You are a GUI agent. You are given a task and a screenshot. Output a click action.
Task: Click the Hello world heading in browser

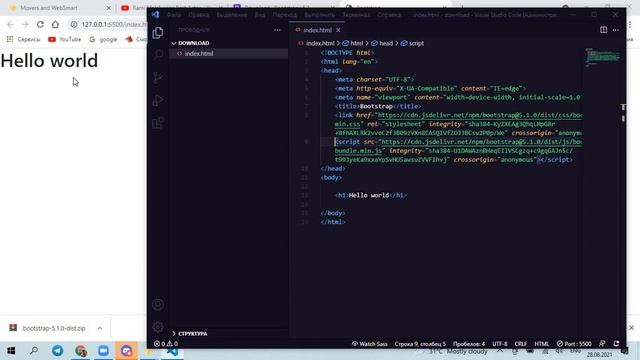[49, 61]
